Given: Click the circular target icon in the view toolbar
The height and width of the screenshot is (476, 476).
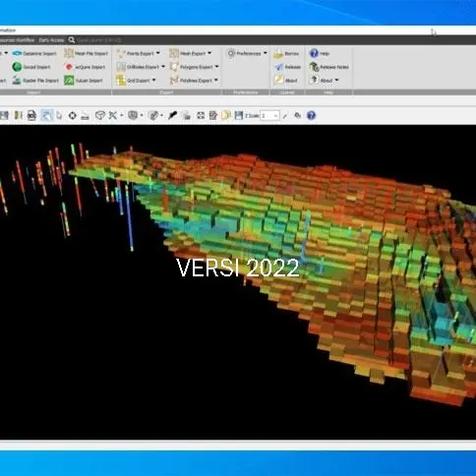Looking at the screenshot, I should click(72, 115).
